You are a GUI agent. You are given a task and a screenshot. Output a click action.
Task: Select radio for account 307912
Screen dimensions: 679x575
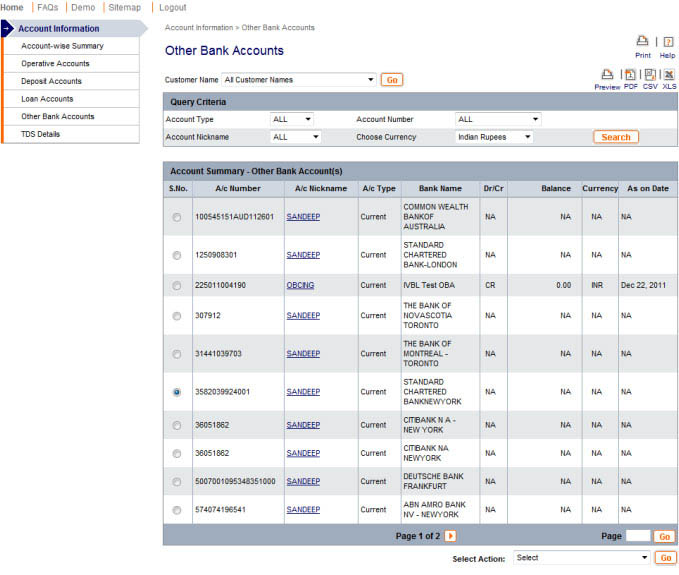[x=177, y=316]
